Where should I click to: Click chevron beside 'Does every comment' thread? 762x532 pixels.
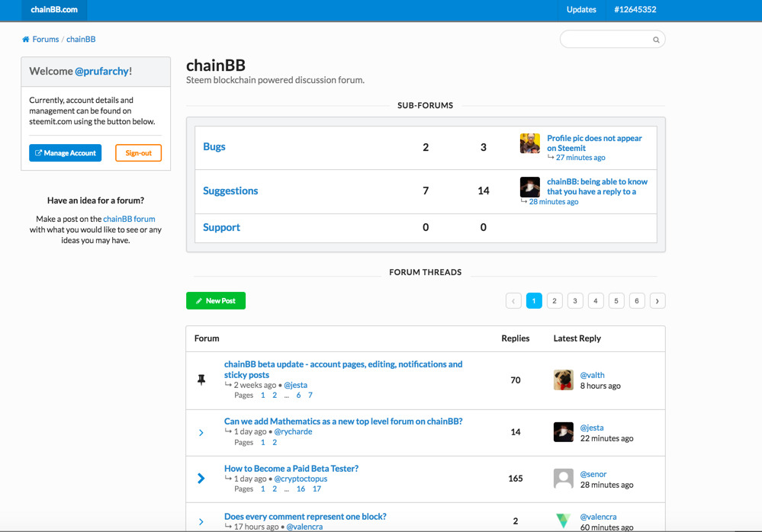click(x=201, y=522)
